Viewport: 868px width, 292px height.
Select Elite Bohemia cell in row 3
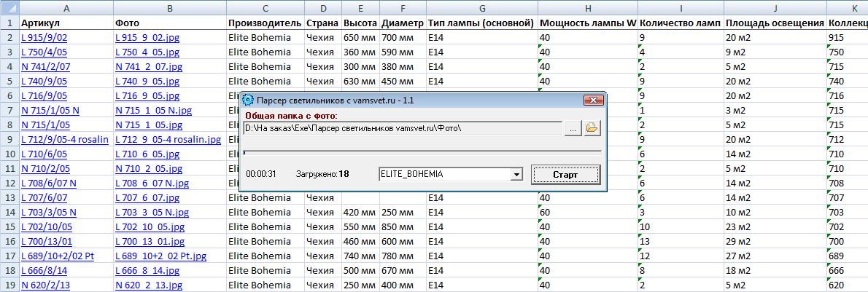pyautogui.click(x=266, y=52)
